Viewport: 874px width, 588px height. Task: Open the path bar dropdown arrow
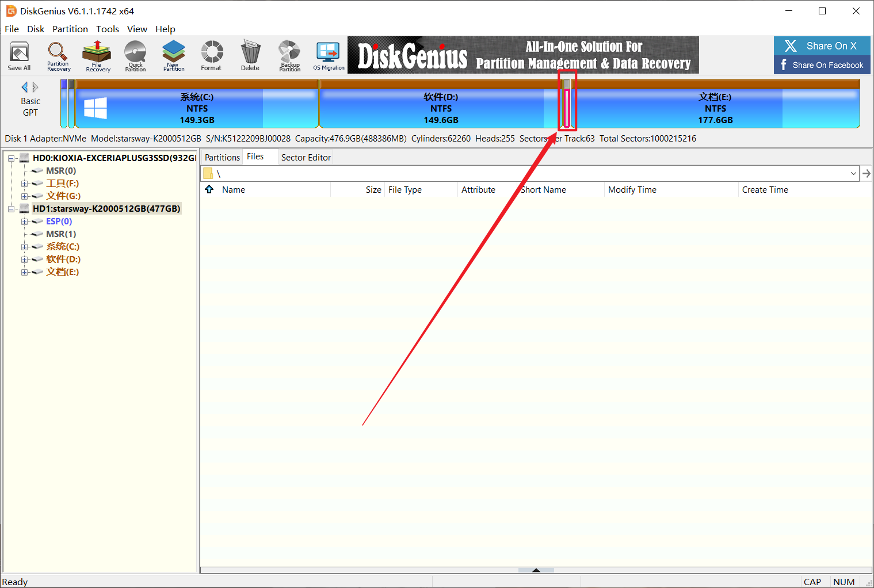click(853, 174)
